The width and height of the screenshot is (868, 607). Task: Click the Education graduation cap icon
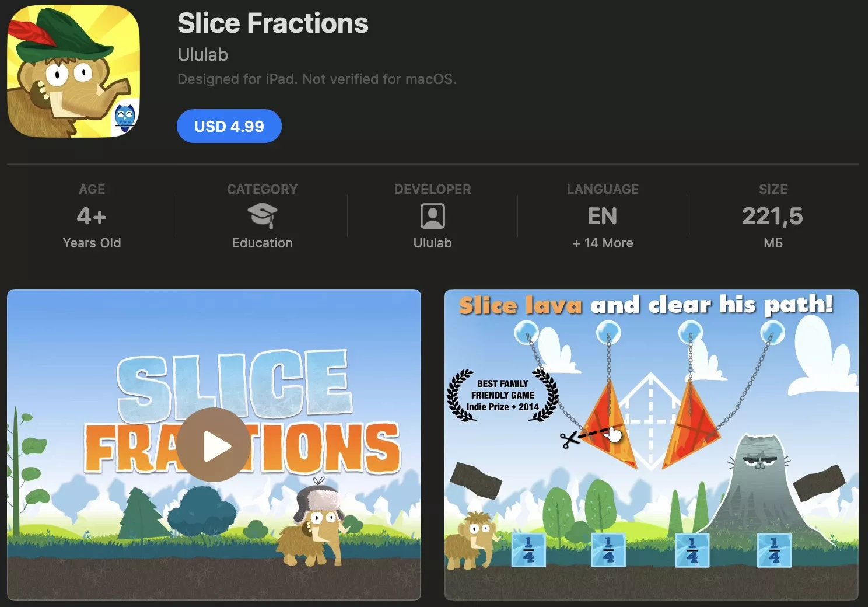point(262,216)
